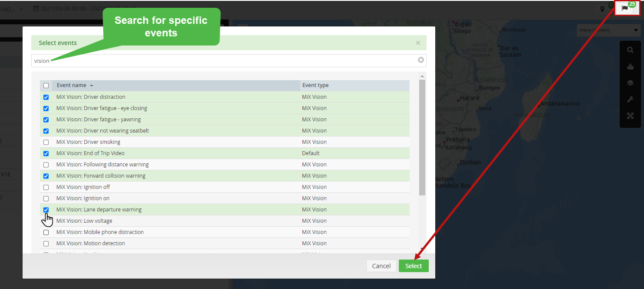
Task: Toggle fullscreen map expand icon
Action: (x=630, y=116)
